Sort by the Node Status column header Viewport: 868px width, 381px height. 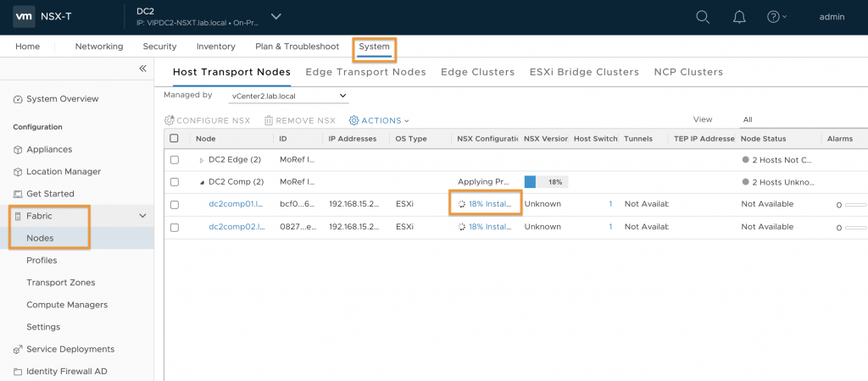coord(764,139)
